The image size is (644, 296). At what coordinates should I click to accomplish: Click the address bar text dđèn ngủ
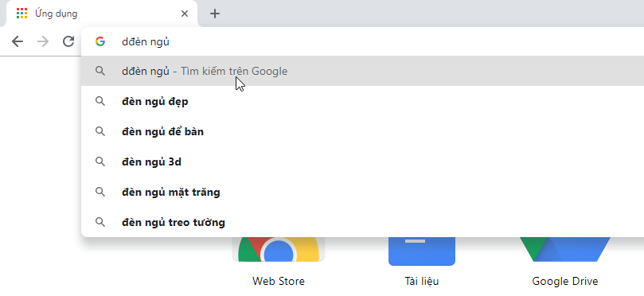click(x=146, y=42)
